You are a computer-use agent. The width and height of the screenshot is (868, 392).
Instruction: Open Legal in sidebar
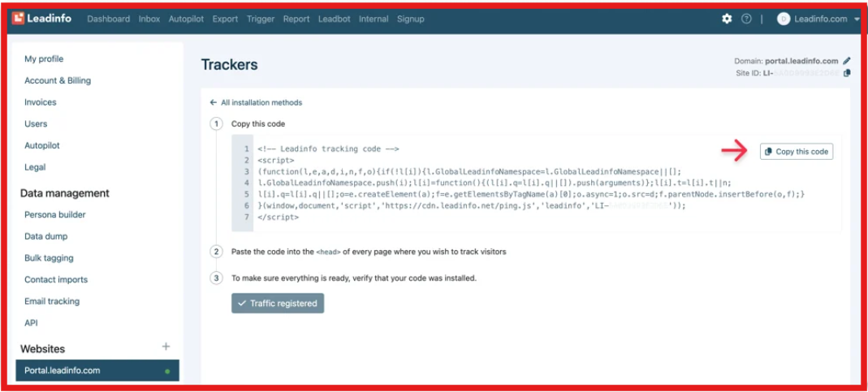pyautogui.click(x=35, y=166)
